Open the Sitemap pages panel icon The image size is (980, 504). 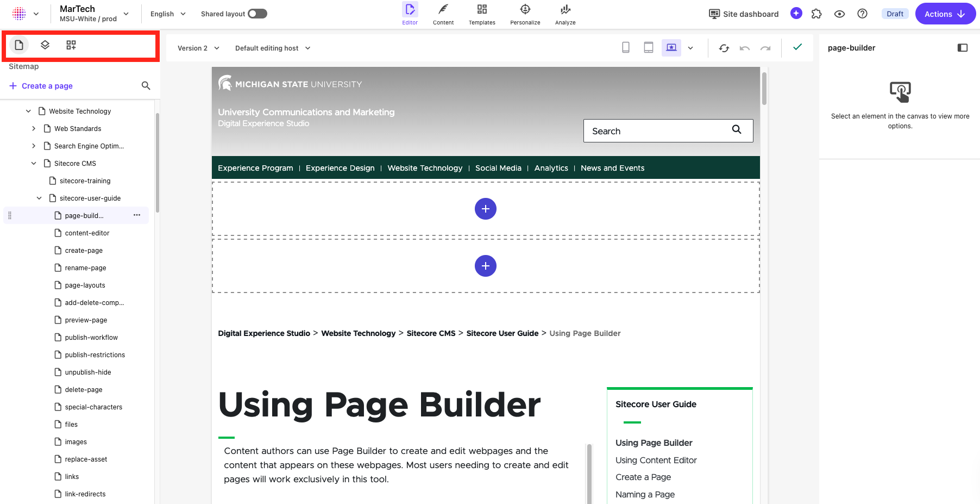point(19,45)
